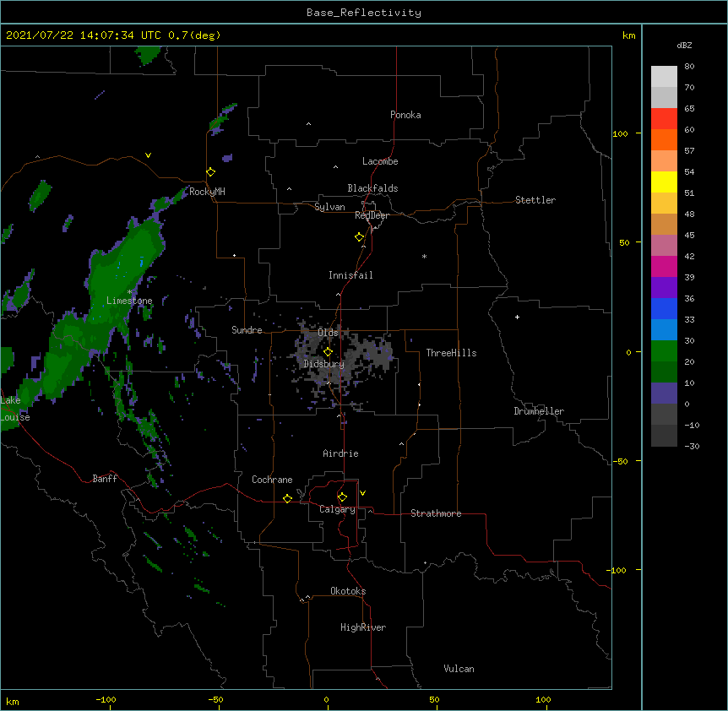Image resolution: width=728 pixels, height=711 pixels.
Task: Click the Banff town label
Action: [105, 479]
